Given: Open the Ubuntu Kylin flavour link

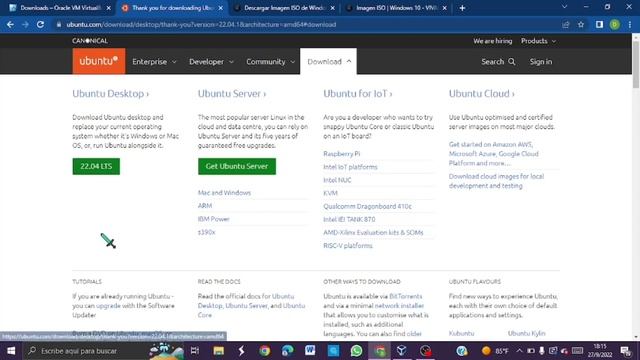Looking at the screenshot, I should tap(527, 333).
